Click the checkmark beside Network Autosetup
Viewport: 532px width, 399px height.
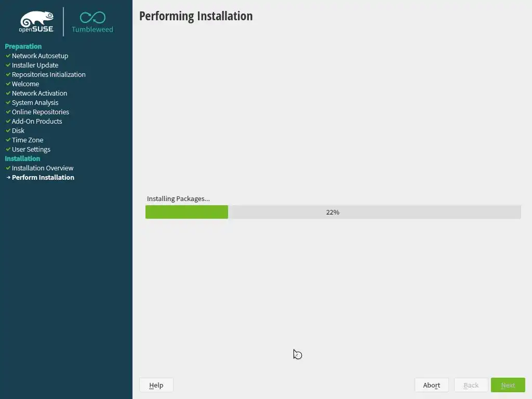[8, 56]
